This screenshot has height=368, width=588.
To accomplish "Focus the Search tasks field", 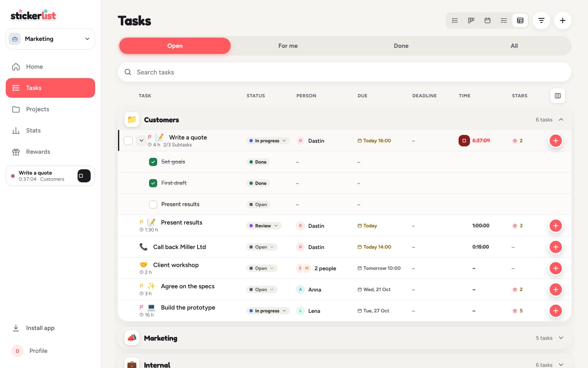I will coord(345,72).
